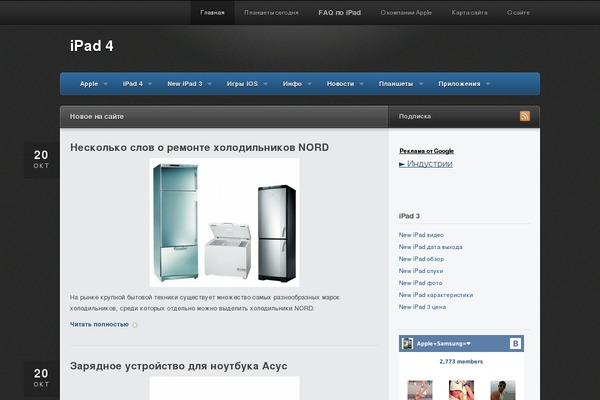Click Реклама от Google link
Viewport: 600px width, 400px height.
coord(427,151)
